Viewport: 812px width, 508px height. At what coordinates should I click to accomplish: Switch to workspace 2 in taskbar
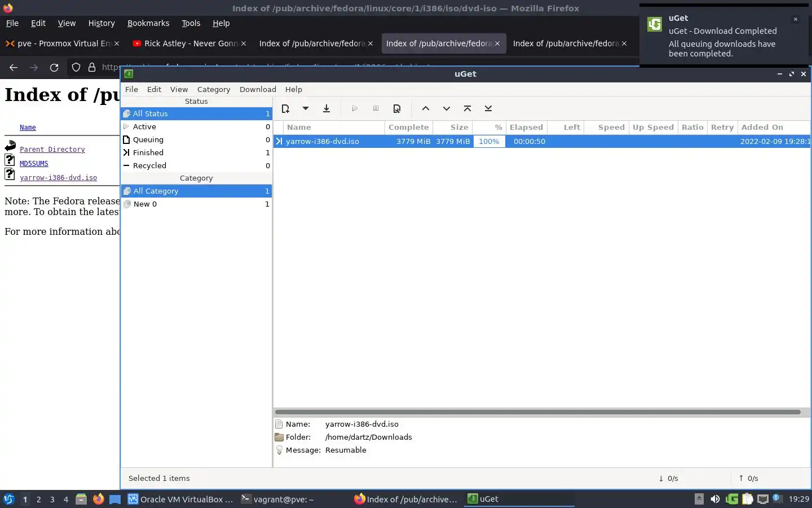38,499
